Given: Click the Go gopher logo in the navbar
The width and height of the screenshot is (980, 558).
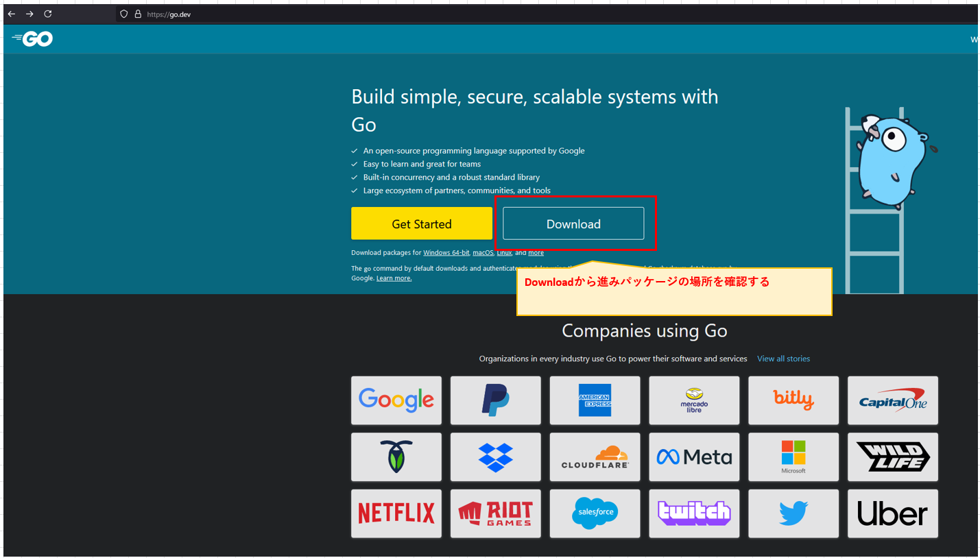Looking at the screenshot, I should (x=32, y=39).
